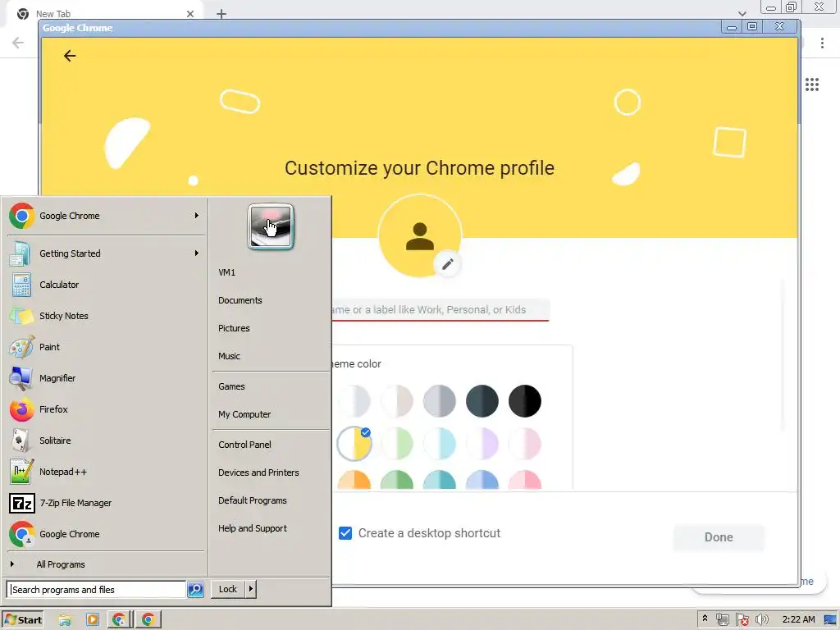Edit the profile avatar with the pencil icon

click(447, 263)
